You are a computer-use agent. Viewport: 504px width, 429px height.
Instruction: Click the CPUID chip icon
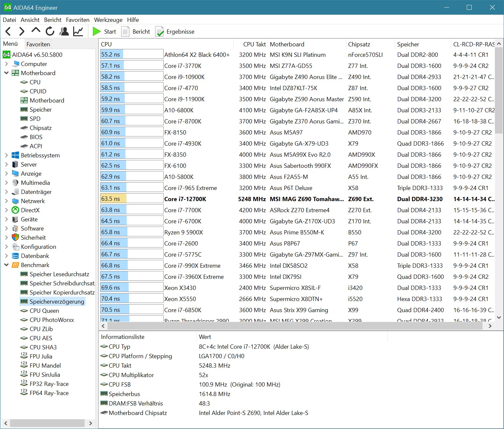coord(24,91)
